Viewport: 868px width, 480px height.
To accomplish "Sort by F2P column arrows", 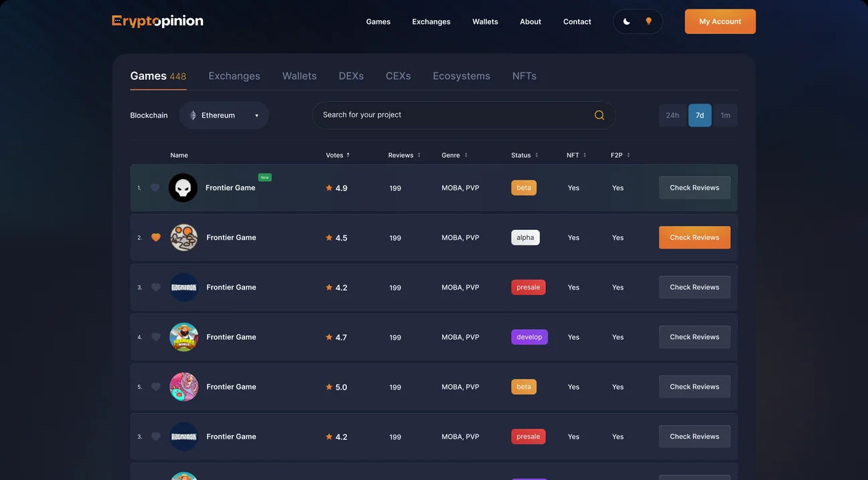I will [628, 155].
